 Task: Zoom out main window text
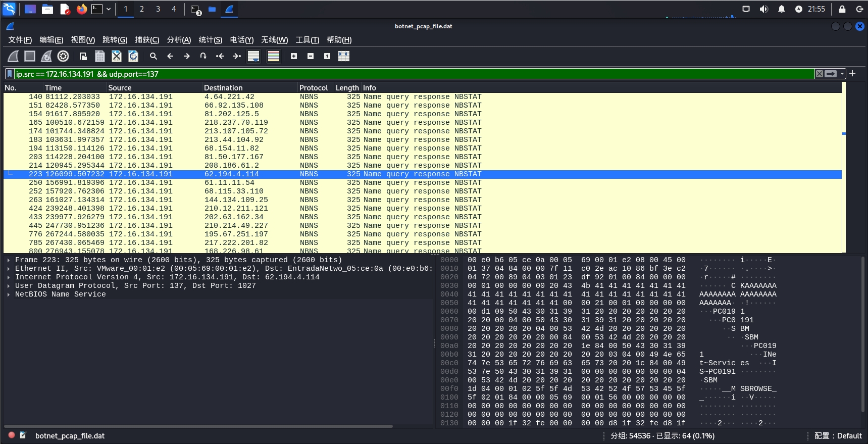[311, 56]
